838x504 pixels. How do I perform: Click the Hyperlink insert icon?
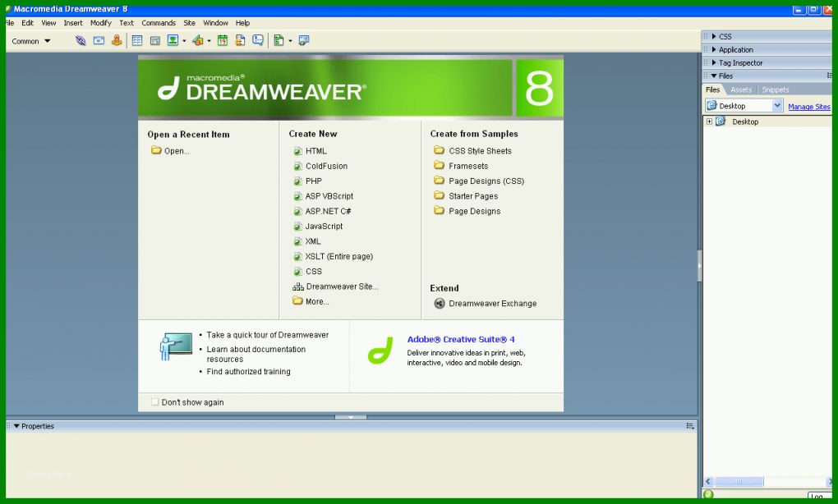[x=81, y=40]
